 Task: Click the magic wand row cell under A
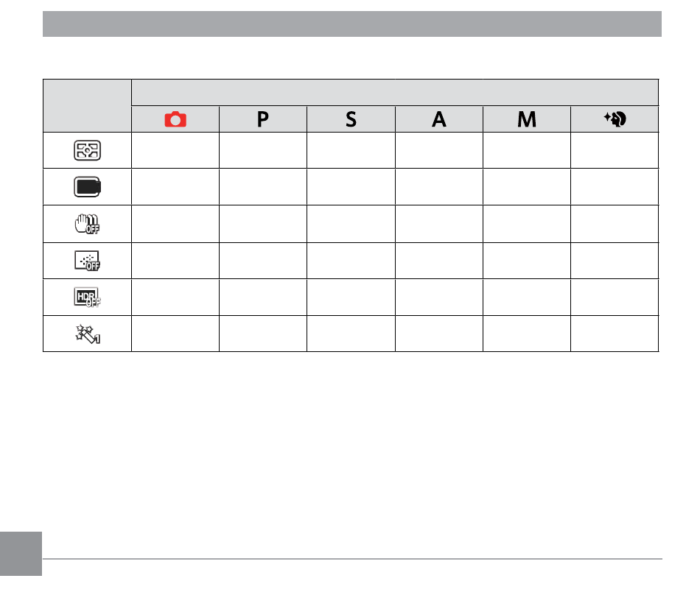(439, 334)
